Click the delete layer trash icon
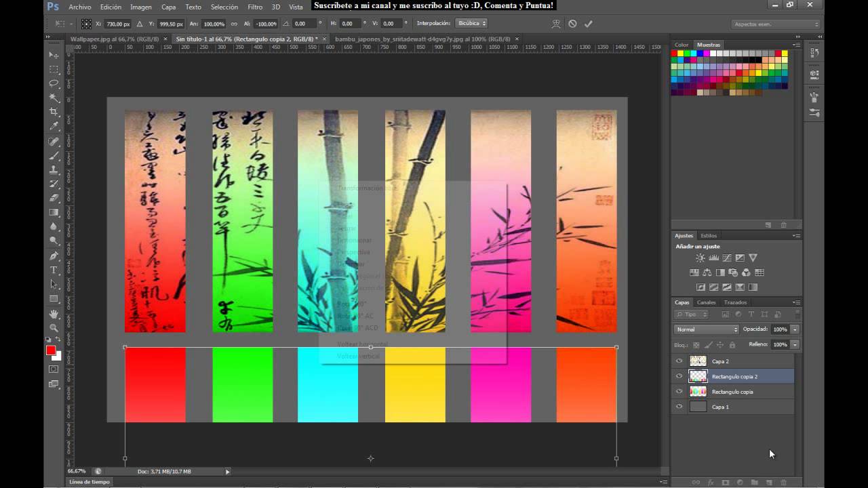The width and height of the screenshot is (868, 488). (x=783, y=483)
